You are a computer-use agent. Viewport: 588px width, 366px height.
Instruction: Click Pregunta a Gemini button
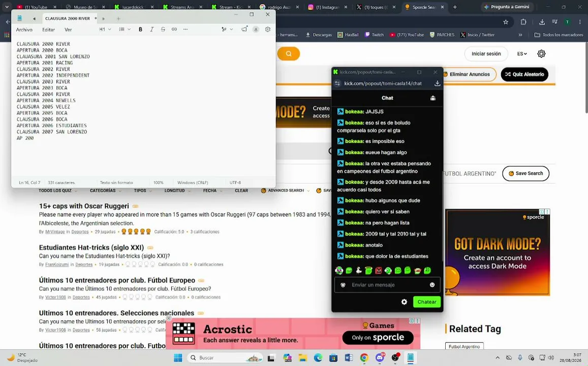[x=506, y=7]
